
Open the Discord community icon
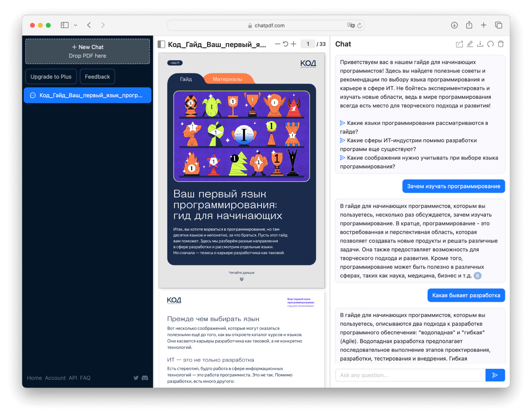[145, 378]
